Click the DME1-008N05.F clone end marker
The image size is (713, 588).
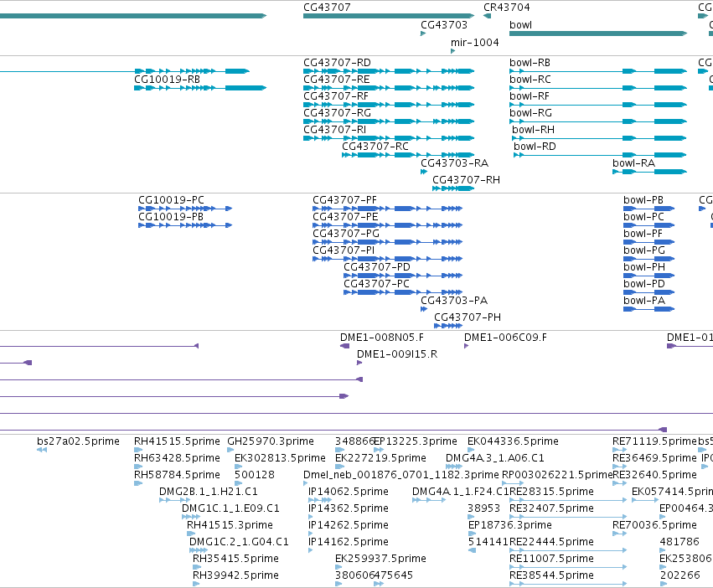(x=344, y=346)
